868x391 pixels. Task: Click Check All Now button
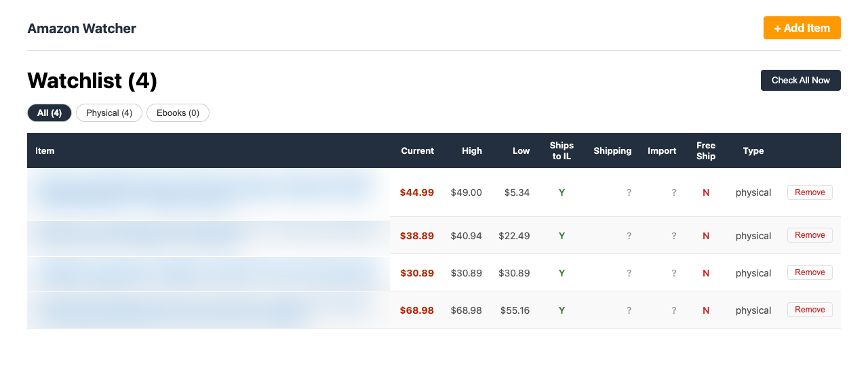[800, 80]
